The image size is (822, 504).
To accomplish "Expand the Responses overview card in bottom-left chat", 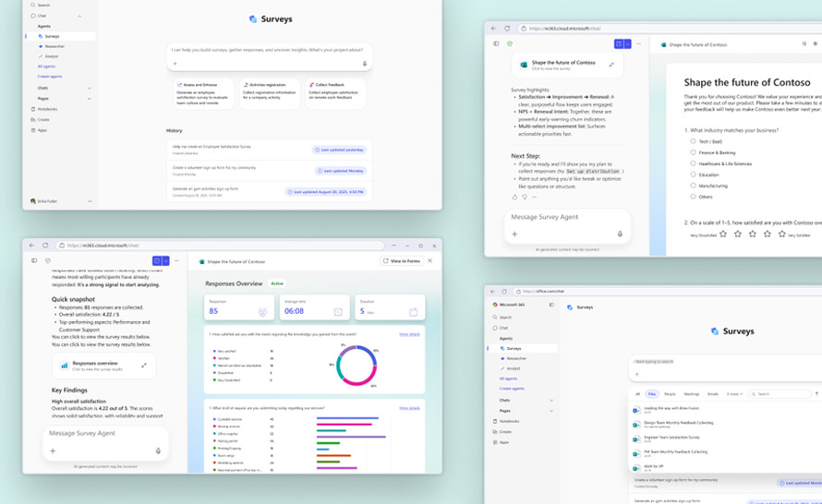I will point(144,366).
